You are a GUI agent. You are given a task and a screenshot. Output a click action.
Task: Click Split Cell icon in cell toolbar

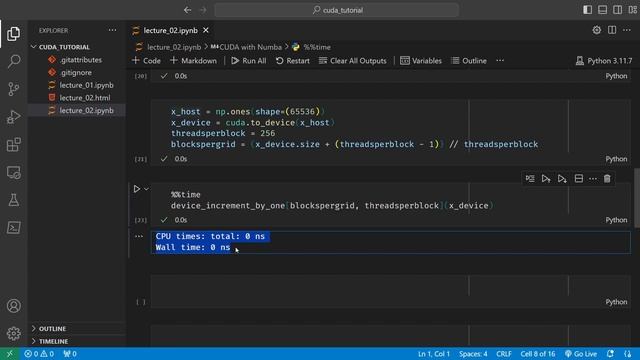pyautogui.click(x=578, y=179)
